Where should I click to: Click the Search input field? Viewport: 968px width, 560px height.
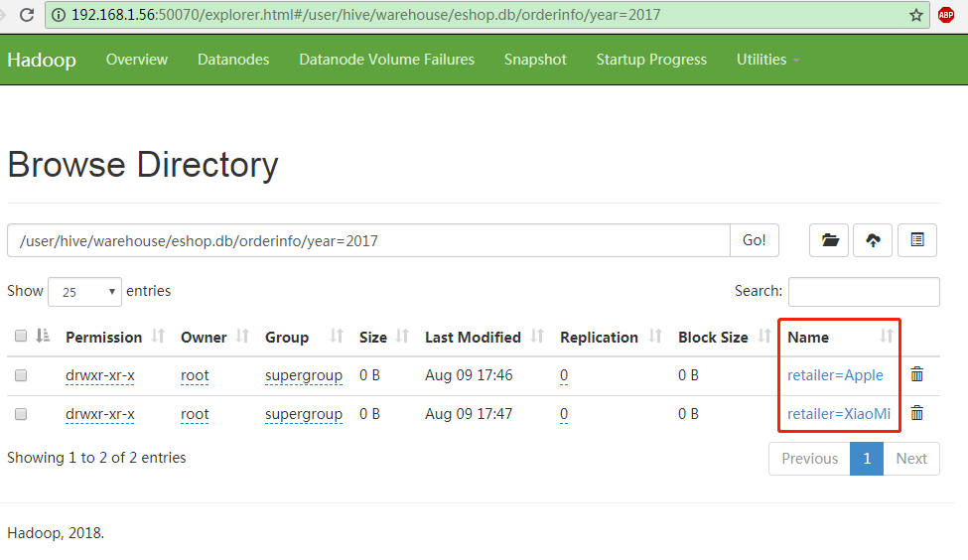pyautogui.click(x=863, y=292)
